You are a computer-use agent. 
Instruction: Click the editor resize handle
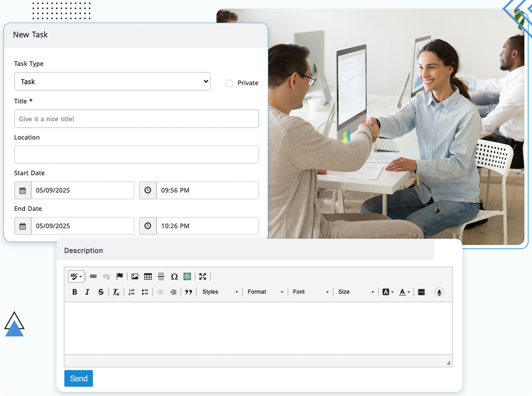(x=449, y=363)
